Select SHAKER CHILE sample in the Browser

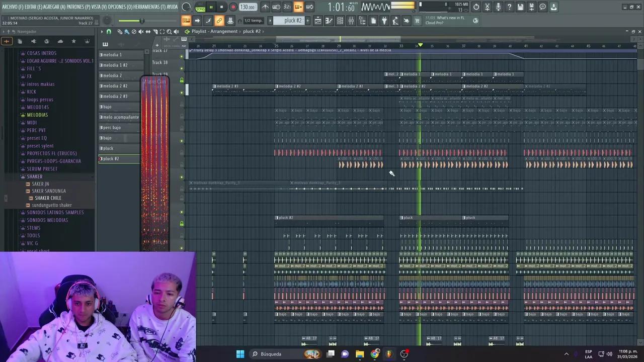point(48,198)
